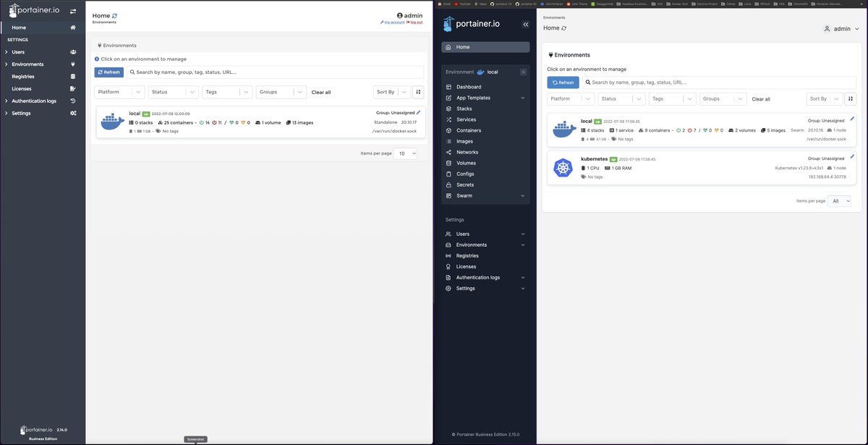The height and width of the screenshot is (445, 868).
Task: Open items per page dropdown showing 10
Action: [x=405, y=153]
